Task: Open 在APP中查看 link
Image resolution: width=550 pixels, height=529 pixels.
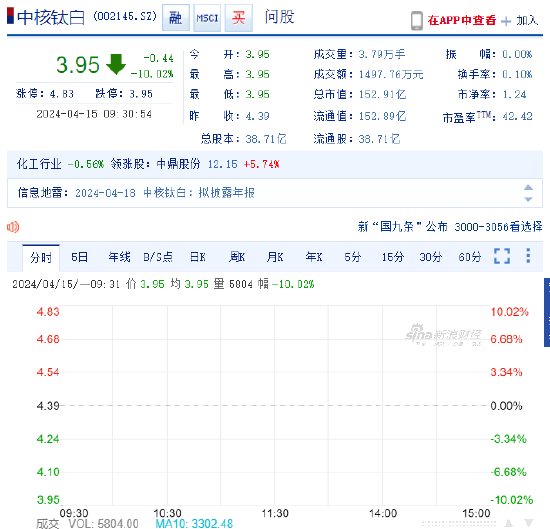Action: tap(462, 20)
